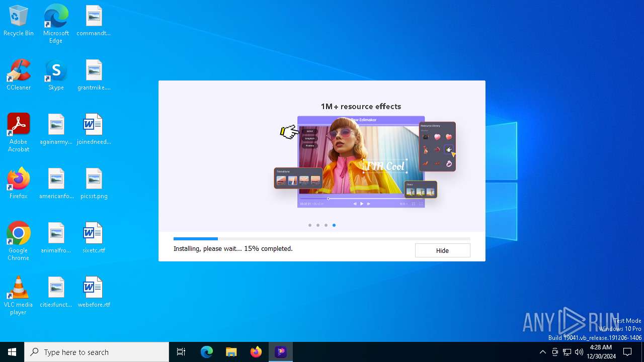Open the Recycle Bin desktop icon
This screenshot has height=362, width=644.
[19, 21]
